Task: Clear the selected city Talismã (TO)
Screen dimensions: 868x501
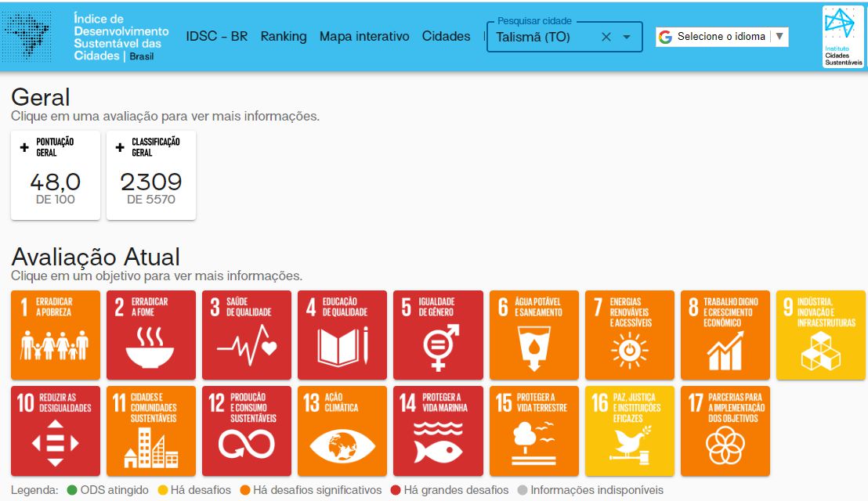Action: coord(606,37)
